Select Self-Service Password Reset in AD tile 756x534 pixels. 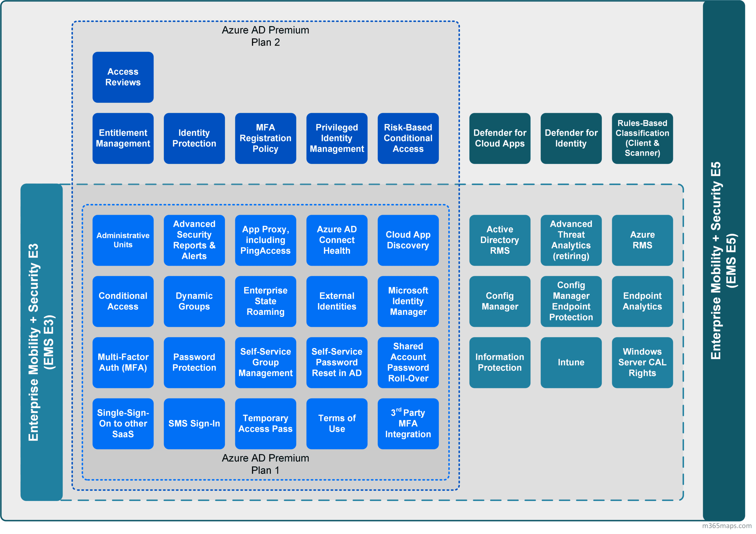337,363
